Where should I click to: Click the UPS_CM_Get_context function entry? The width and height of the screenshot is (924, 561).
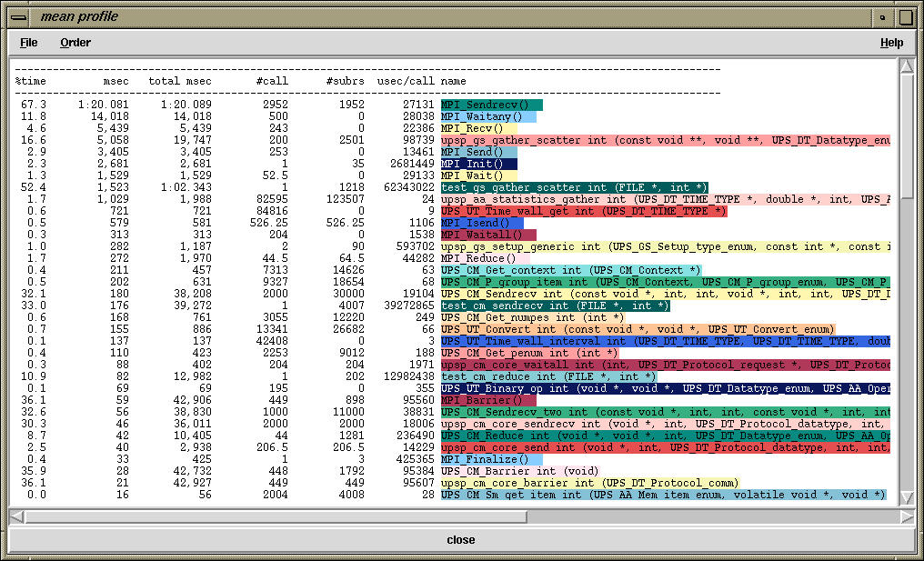[572, 270]
